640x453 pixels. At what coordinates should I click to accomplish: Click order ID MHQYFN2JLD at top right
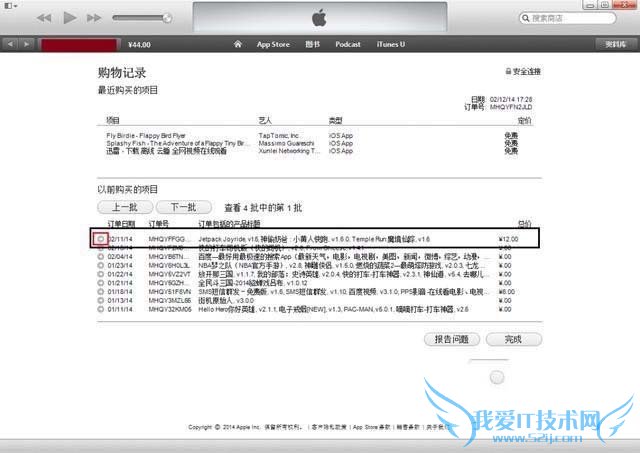(511, 107)
